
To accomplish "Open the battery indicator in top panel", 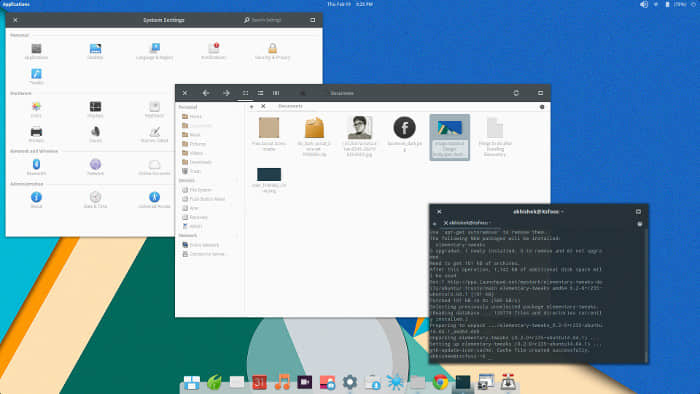I will [667, 4].
